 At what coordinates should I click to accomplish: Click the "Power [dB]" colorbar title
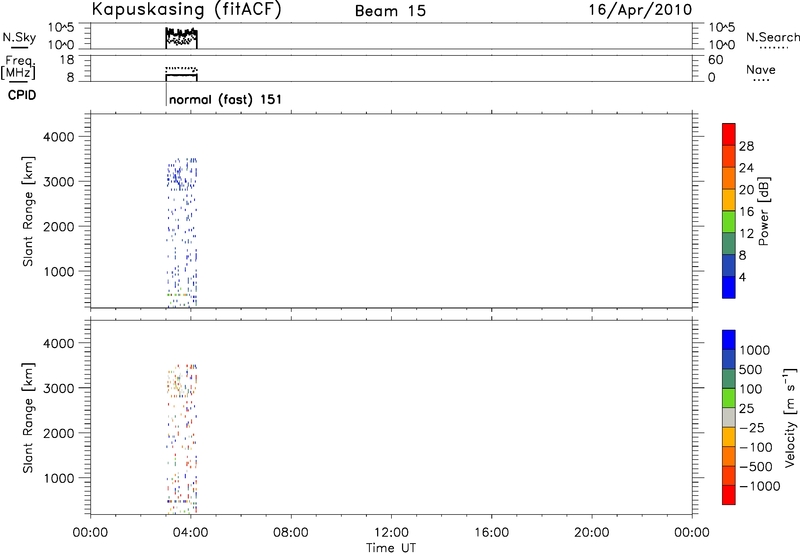764,212
